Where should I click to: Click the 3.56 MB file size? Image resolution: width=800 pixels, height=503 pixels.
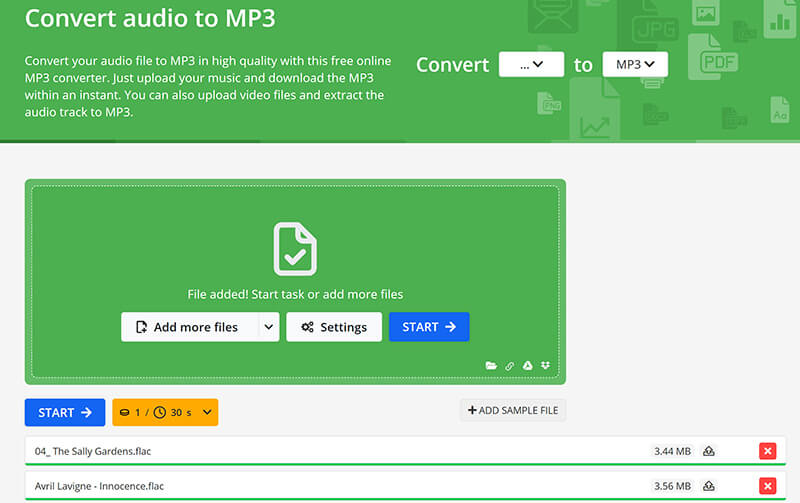(x=672, y=486)
